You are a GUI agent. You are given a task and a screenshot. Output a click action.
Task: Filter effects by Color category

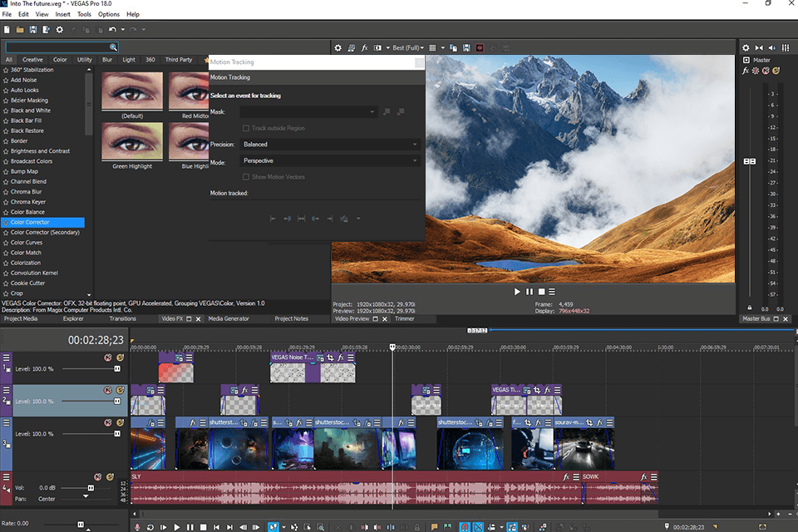(60, 60)
